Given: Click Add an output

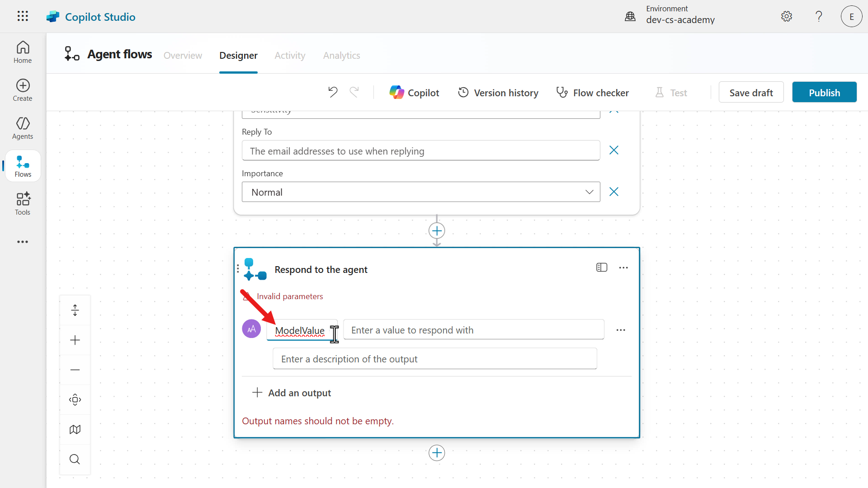Looking at the screenshot, I should (x=292, y=393).
